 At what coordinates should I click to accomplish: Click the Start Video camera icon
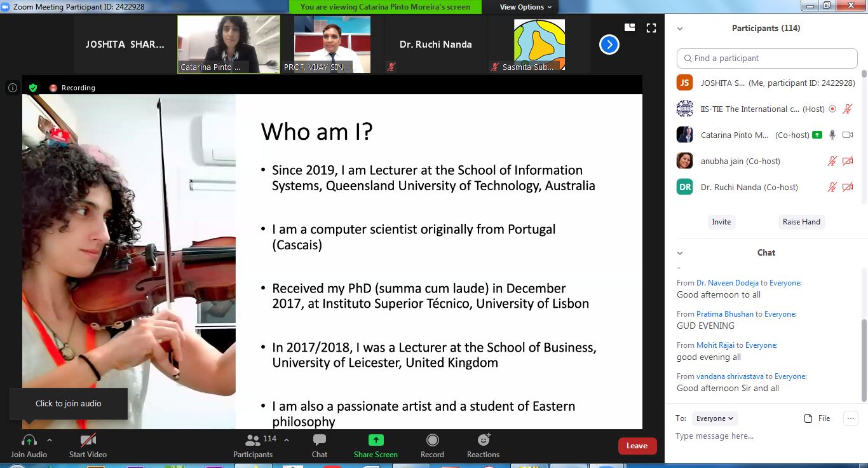[88, 440]
